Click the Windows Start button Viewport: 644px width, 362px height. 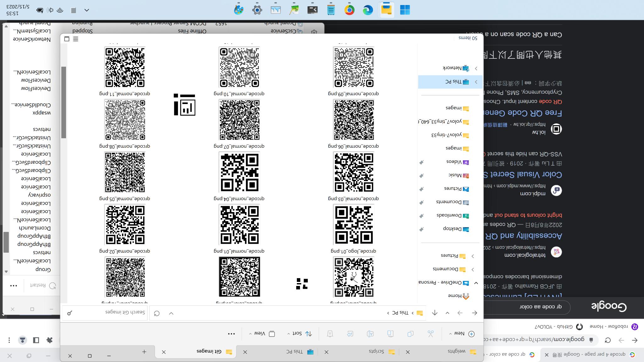tap(405, 10)
